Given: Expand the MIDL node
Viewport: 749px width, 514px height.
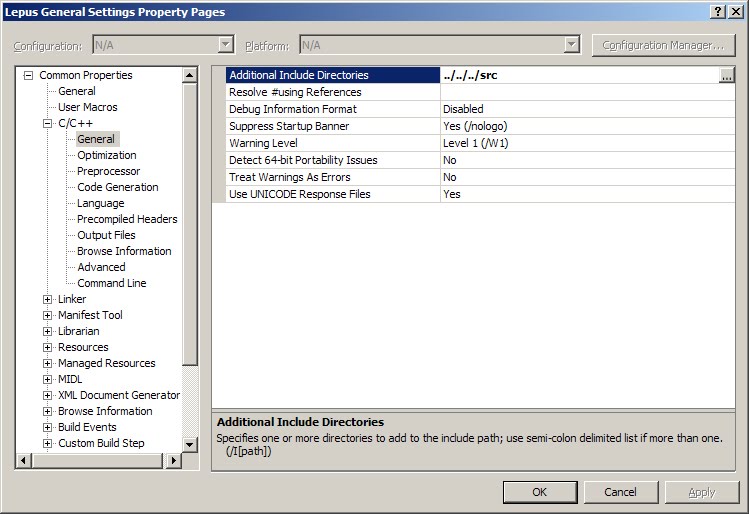Looking at the screenshot, I should [47, 379].
